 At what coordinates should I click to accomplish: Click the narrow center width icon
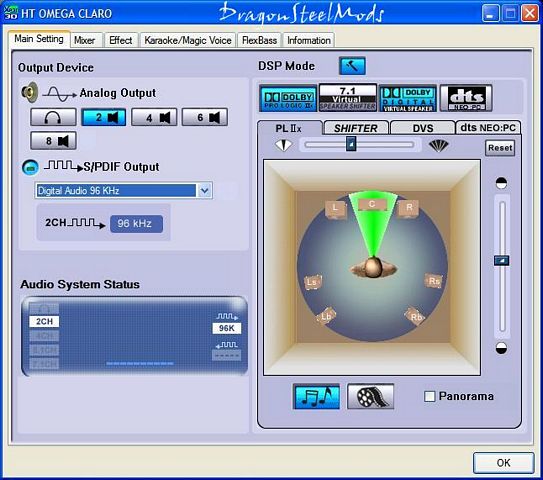tap(283, 145)
